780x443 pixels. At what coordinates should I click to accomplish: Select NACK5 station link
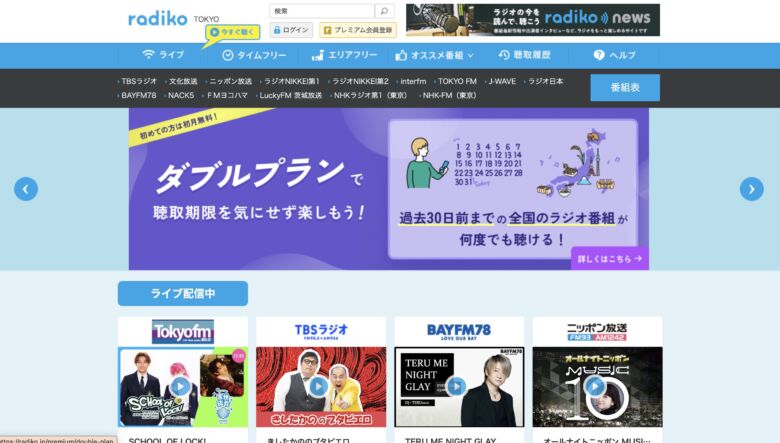click(181, 95)
